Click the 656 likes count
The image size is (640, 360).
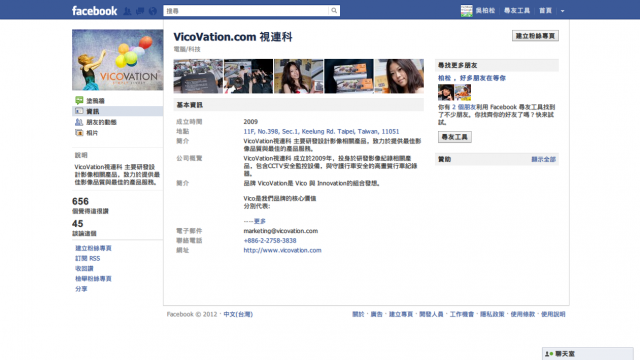point(80,201)
